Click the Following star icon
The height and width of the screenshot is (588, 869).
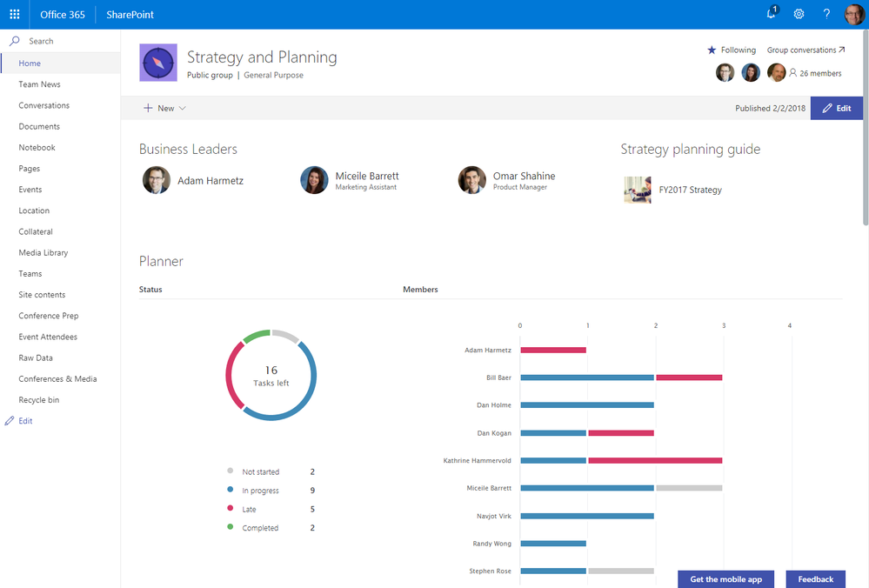712,50
